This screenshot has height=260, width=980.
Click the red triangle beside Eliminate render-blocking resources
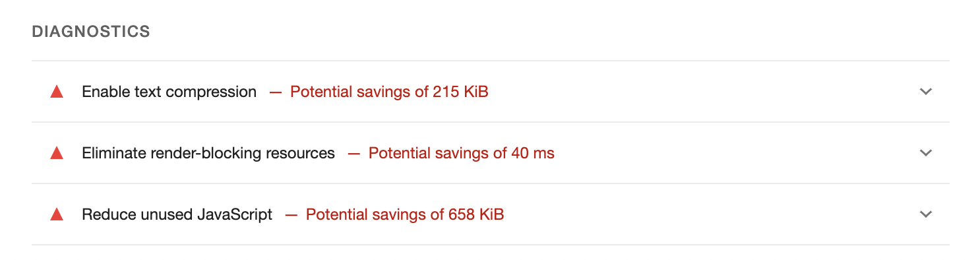[x=57, y=153]
